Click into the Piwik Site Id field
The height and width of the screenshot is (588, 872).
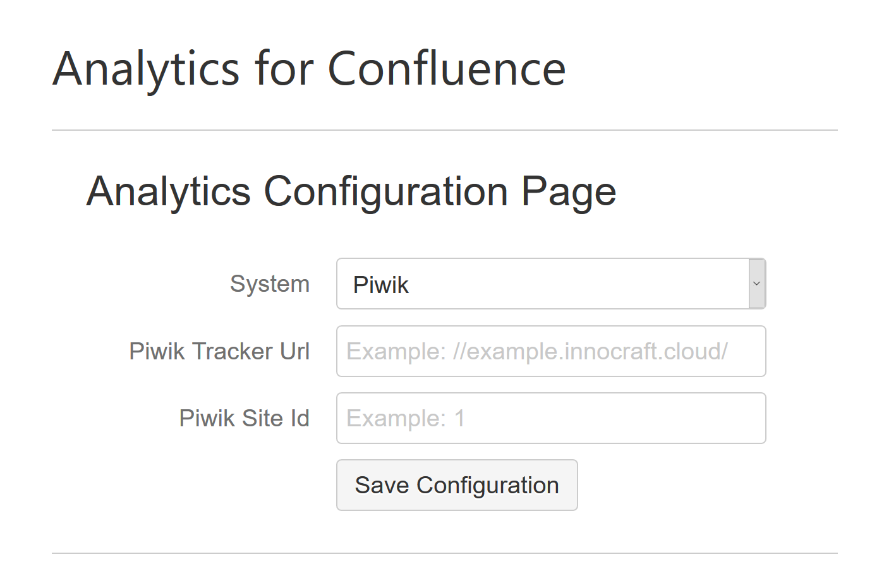551,418
